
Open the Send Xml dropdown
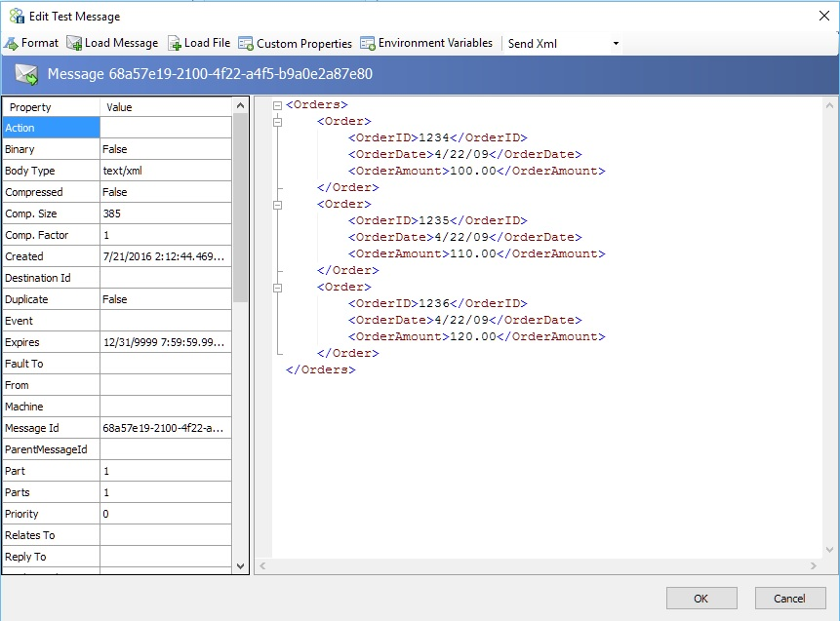(616, 43)
